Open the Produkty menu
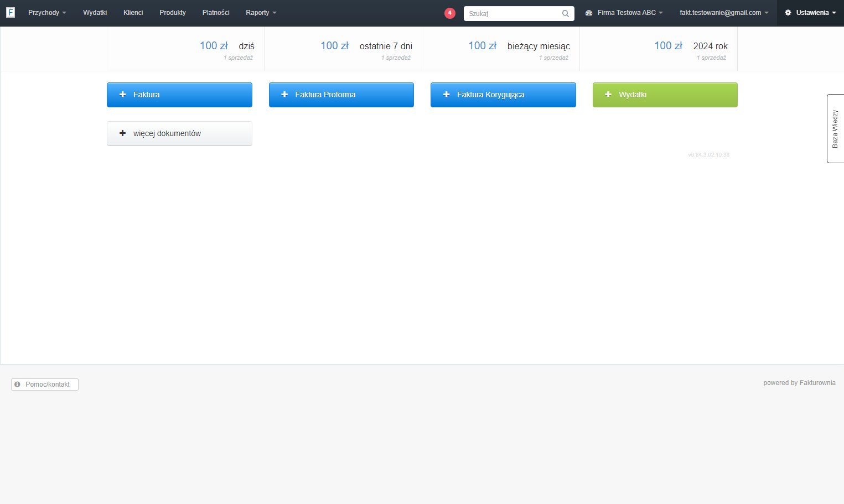844x504 pixels. point(173,13)
